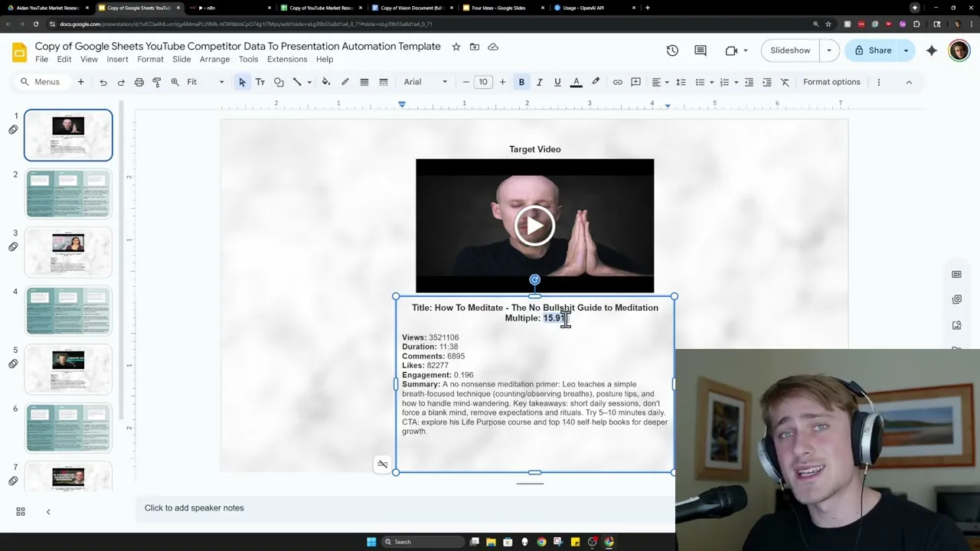The image size is (980, 551).
Task: Open the Extensions menu
Action: coord(287,59)
